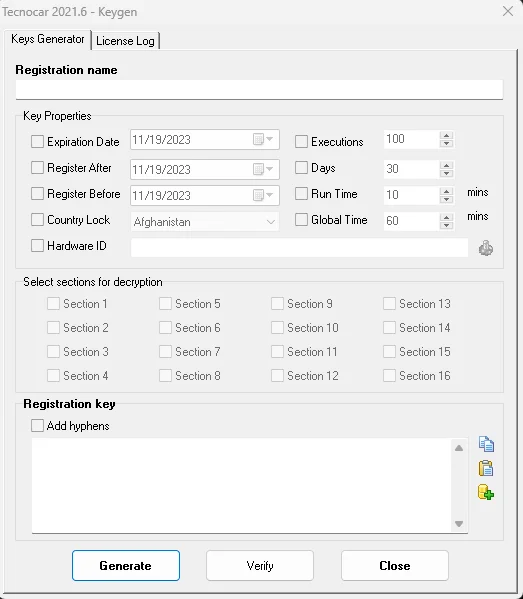Decrease the Days value with down arrow
The image size is (523, 599).
click(446, 173)
